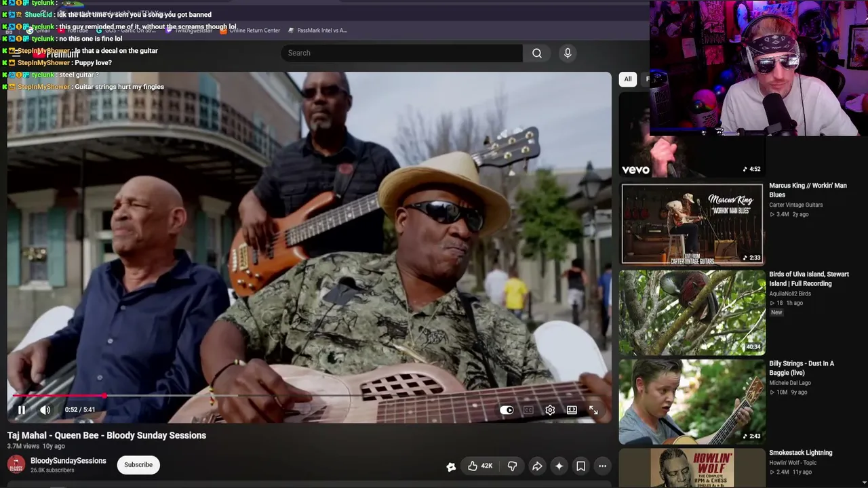The height and width of the screenshot is (488, 868).
Task: Click the title 'Birds of Ulva Island, Stewart Island'
Action: (x=809, y=279)
